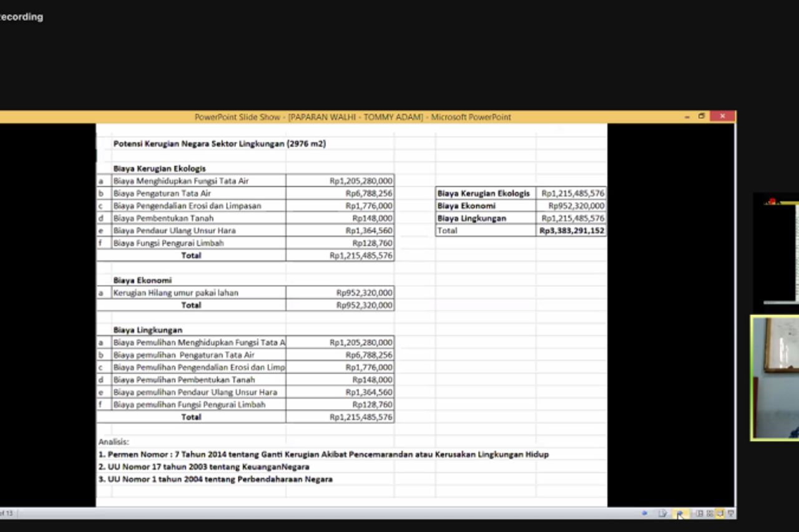Open the slide show pen options menu icon
This screenshot has height=532, width=799.
(662, 513)
